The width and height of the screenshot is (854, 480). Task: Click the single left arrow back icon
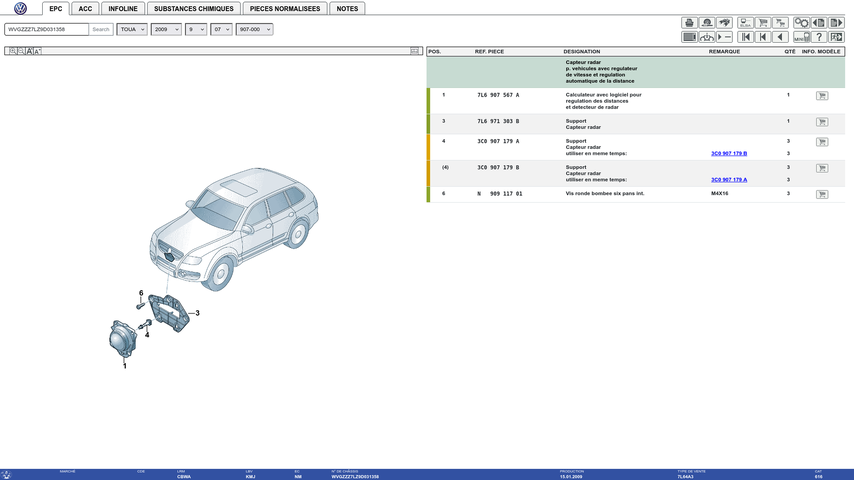click(780, 37)
